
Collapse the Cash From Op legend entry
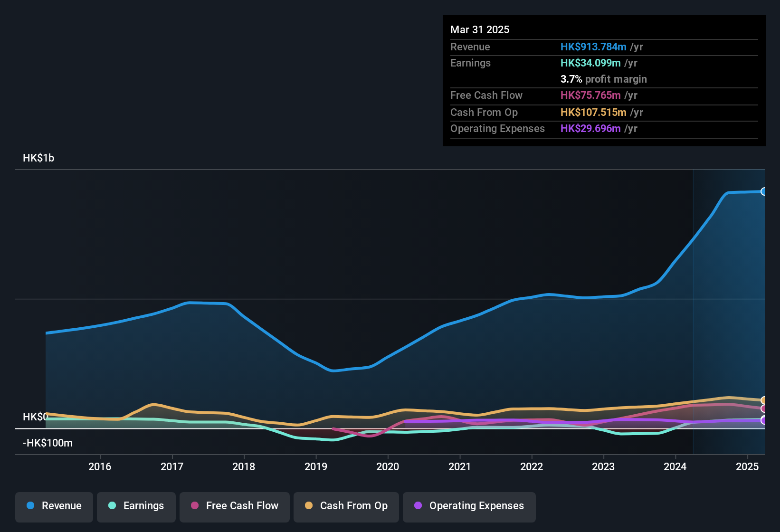point(346,506)
